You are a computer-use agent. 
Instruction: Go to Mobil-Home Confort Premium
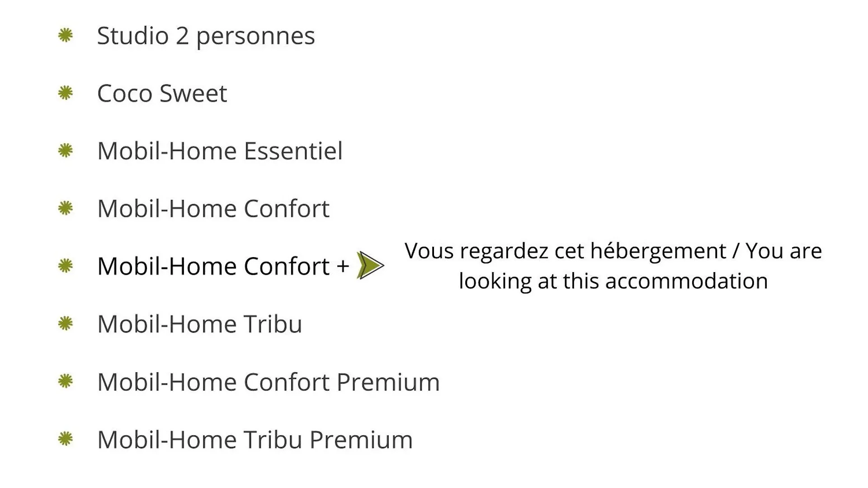pos(268,382)
